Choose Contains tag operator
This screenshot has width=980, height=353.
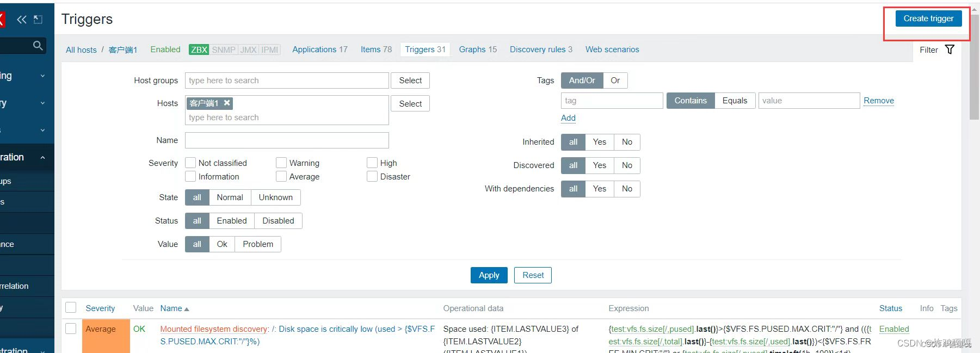coord(691,101)
